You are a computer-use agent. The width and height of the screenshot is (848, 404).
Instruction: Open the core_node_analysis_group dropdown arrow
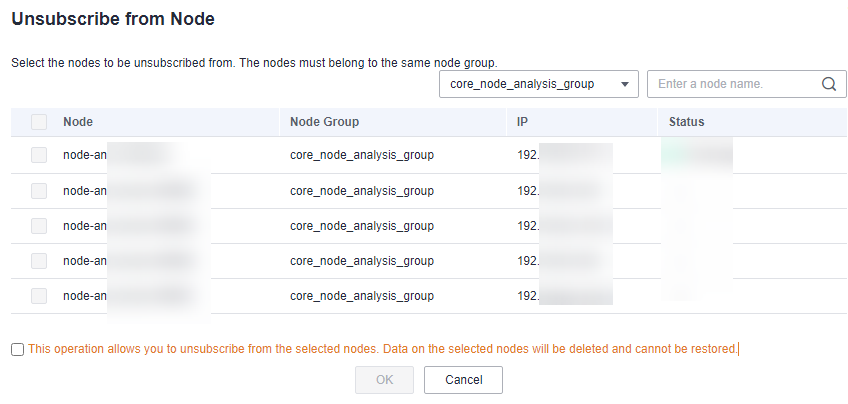click(625, 84)
